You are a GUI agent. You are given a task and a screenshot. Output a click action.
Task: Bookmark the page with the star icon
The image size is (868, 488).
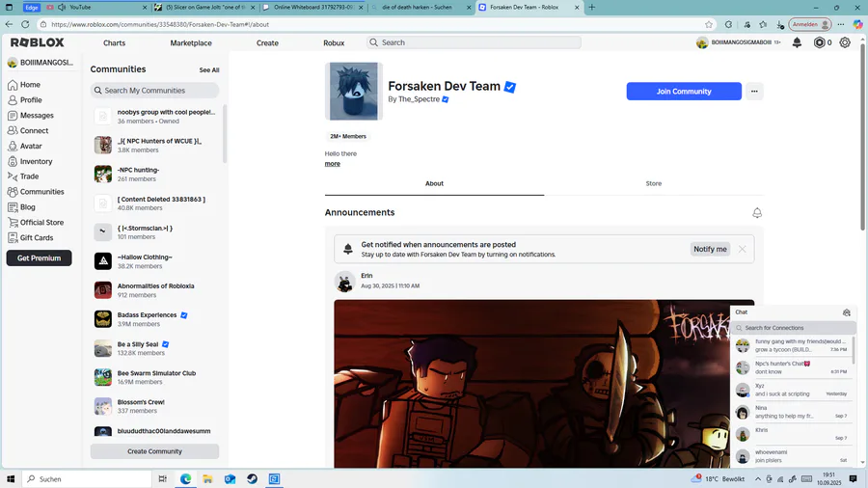[709, 24]
